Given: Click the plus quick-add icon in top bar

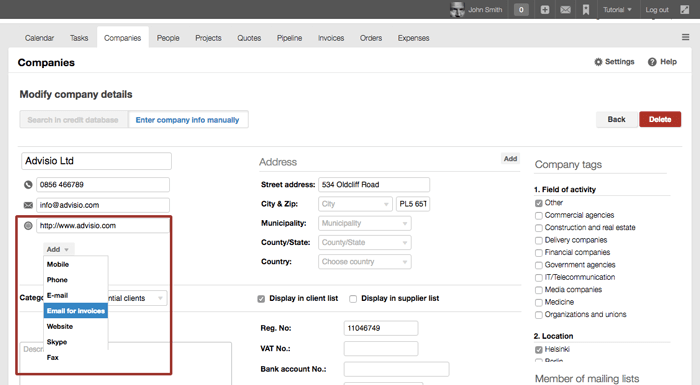Looking at the screenshot, I should (545, 9).
